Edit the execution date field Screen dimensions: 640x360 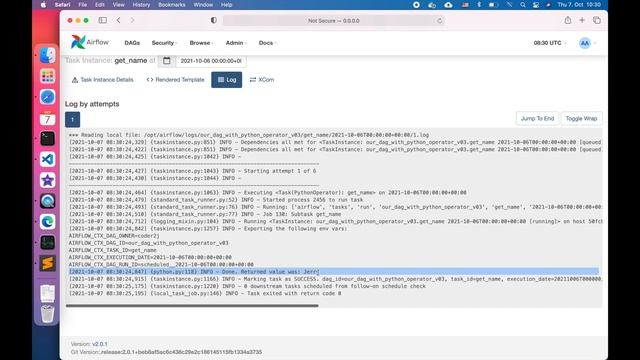pyautogui.click(x=211, y=61)
